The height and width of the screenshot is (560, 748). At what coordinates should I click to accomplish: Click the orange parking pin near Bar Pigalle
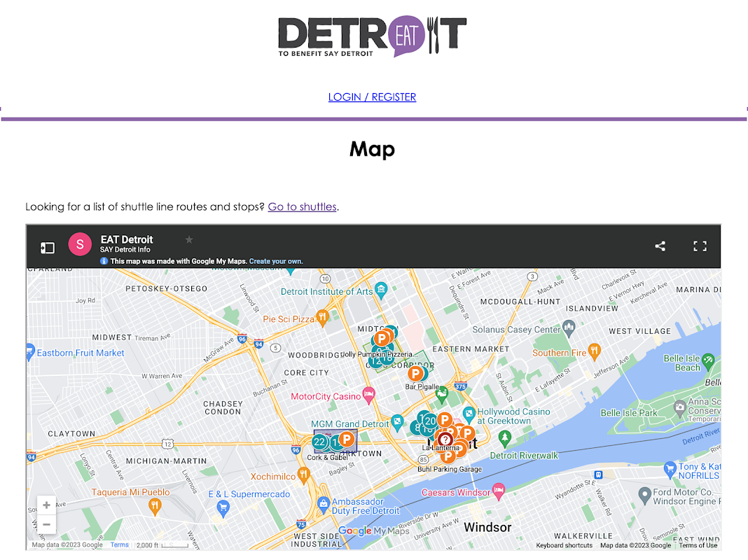point(415,374)
